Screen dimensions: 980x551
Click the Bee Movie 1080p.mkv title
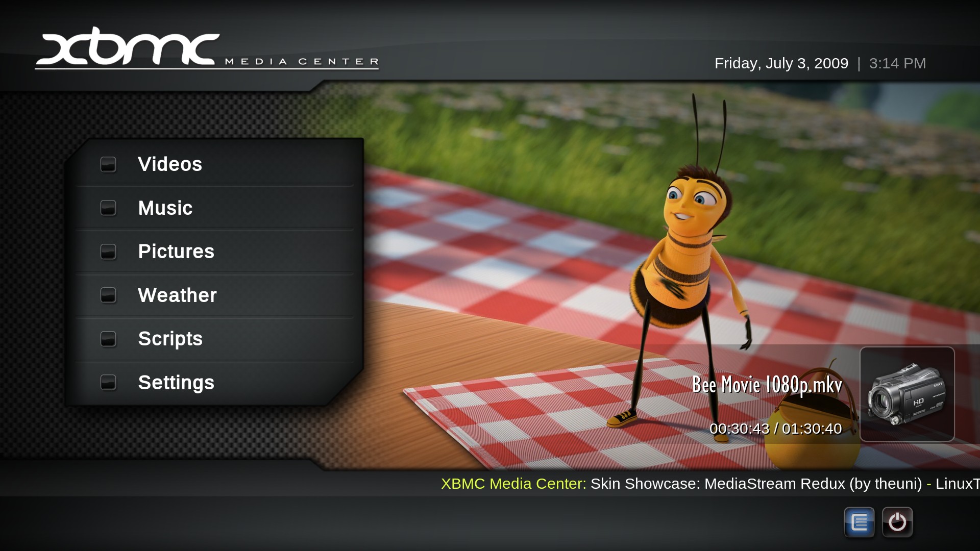pos(767,385)
